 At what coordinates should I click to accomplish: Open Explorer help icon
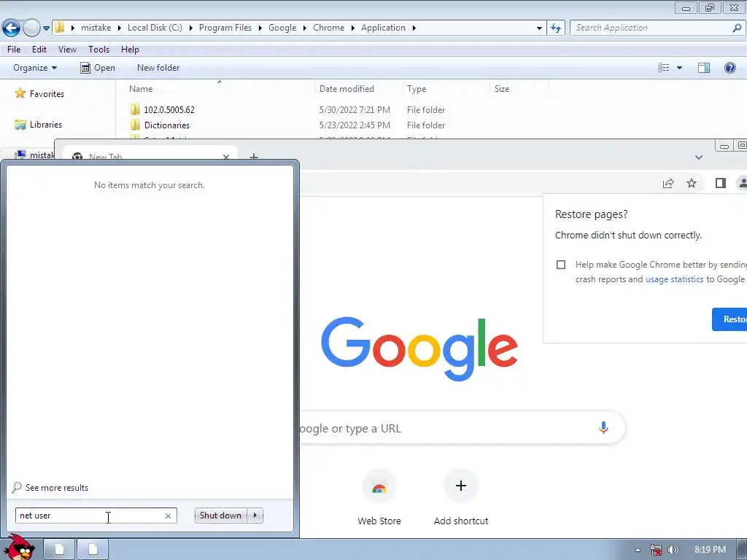click(729, 68)
